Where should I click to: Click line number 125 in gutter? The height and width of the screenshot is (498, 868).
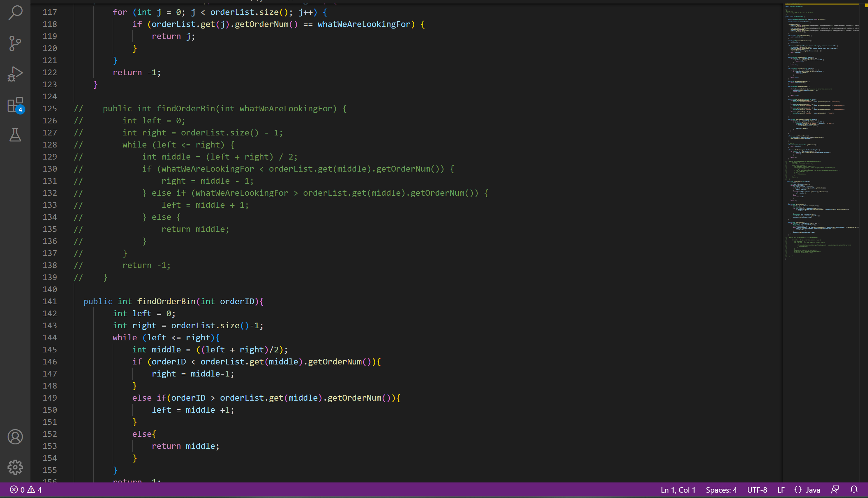pyautogui.click(x=50, y=108)
